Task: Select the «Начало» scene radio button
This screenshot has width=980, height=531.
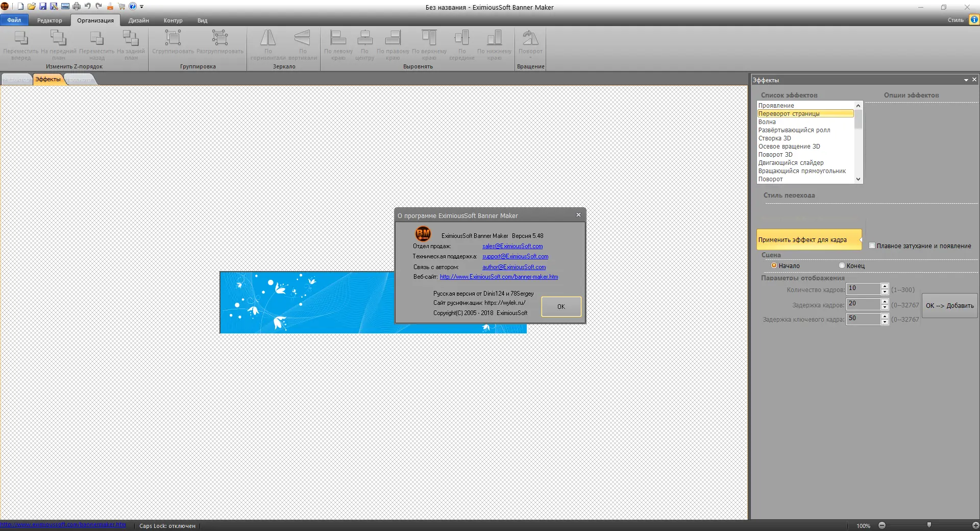Action: pos(774,265)
